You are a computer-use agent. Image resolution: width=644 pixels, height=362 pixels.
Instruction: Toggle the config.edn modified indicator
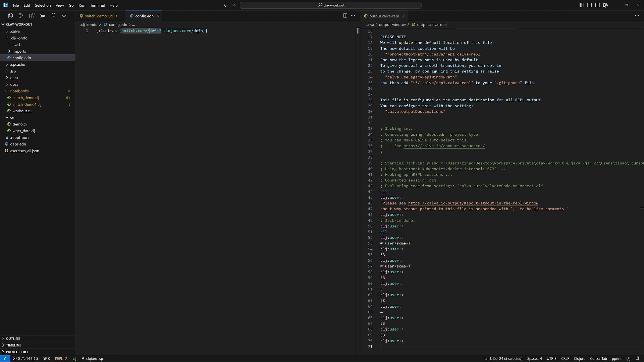point(158,16)
